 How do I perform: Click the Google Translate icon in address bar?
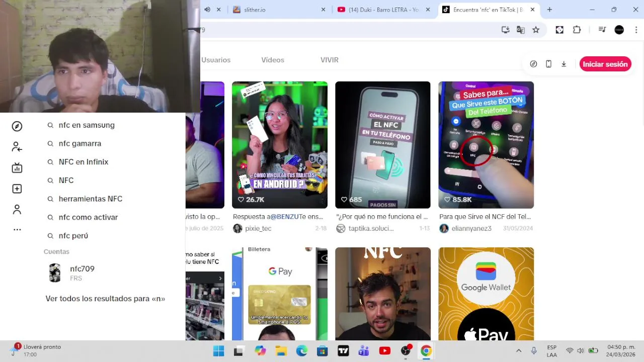(x=521, y=30)
